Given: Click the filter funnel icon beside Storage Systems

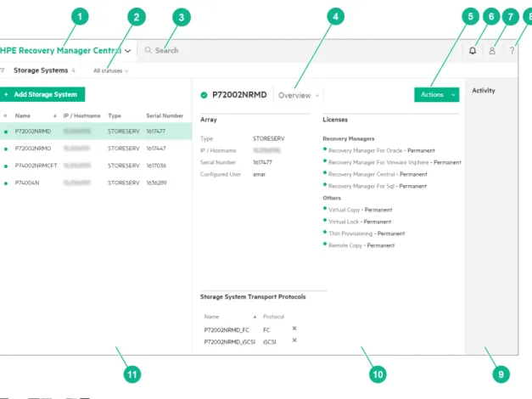Looking at the screenshot, I should pyautogui.click(x=3, y=70).
